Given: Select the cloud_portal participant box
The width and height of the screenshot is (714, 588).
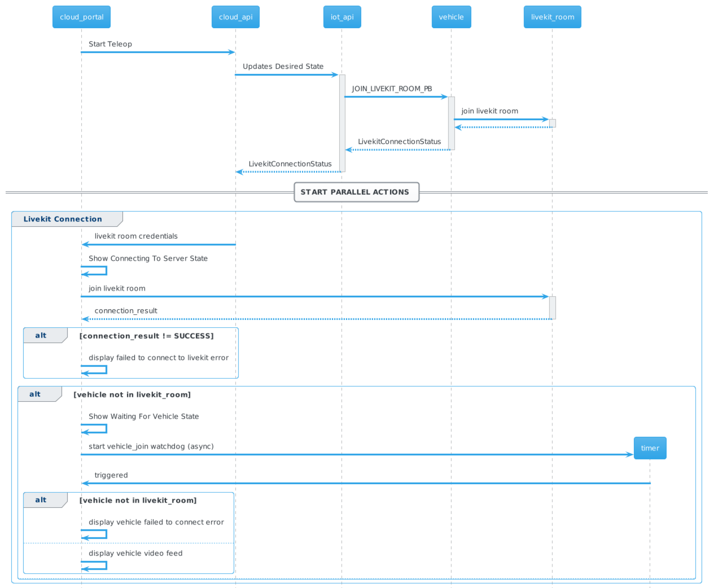Looking at the screenshot, I should [x=81, y=17].
